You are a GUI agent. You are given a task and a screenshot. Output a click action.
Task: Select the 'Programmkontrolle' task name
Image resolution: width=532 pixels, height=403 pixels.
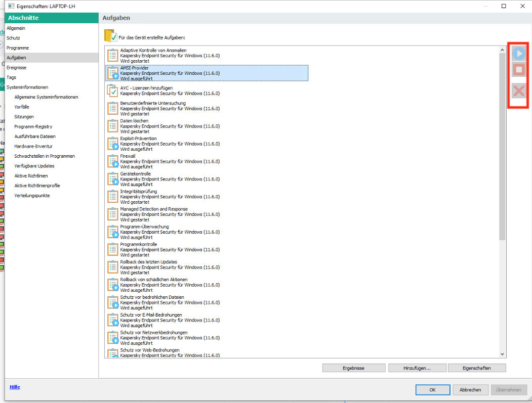138,244
